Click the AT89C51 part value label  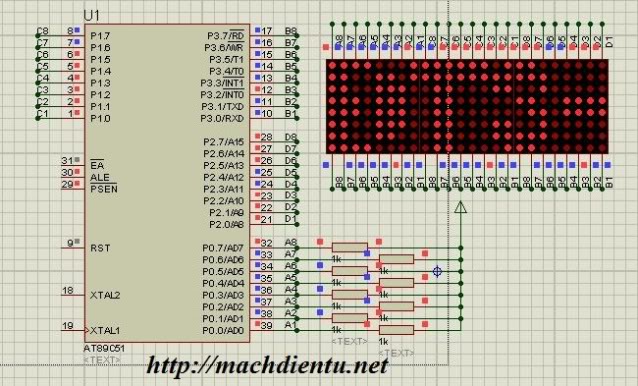104,349
